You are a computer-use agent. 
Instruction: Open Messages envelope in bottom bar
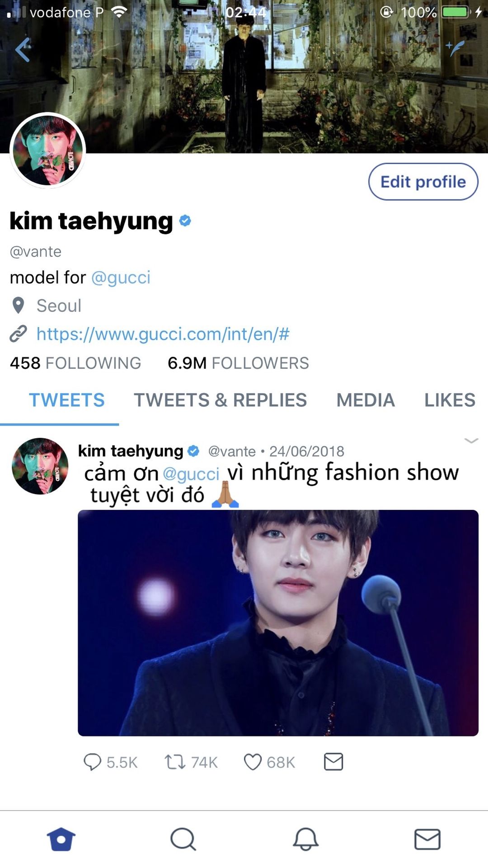point(427,839)
